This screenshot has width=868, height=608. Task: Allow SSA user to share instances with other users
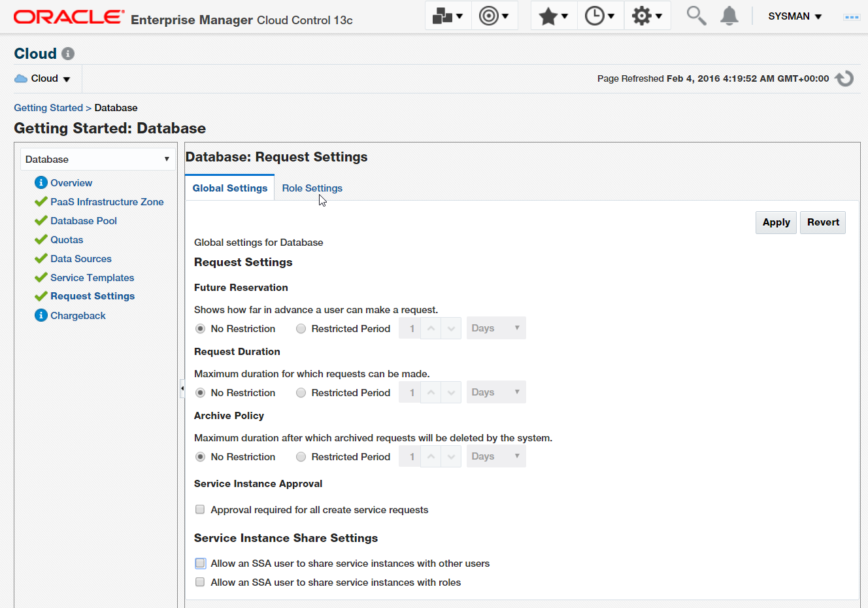200,563
